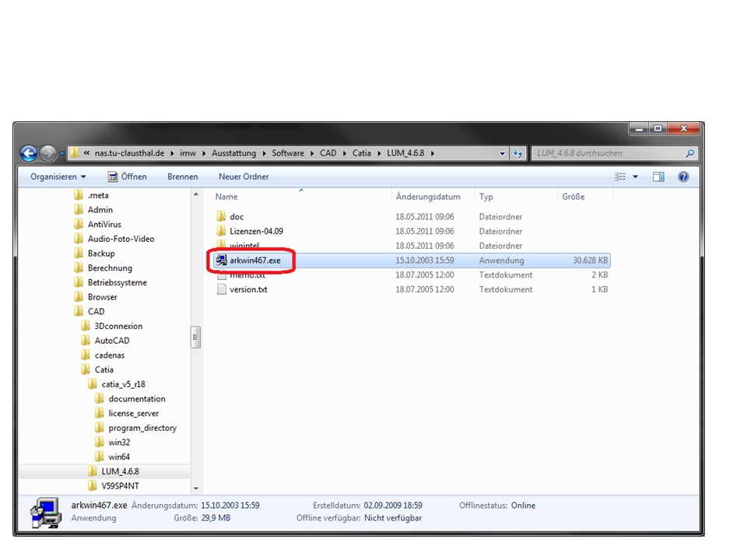747x560 pixels.
Task: Expand the arrow after LUM_4.6.8 breadcrumb
Action: tap(433, 153)
